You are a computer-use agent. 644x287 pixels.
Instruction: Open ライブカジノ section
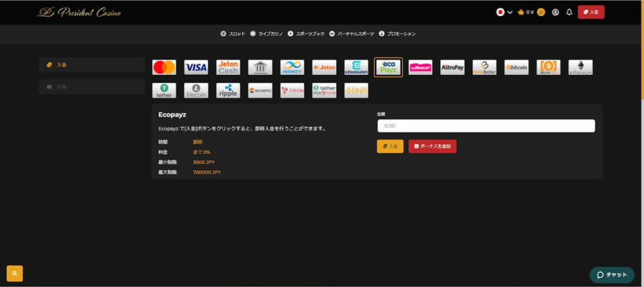[x=266, y=34]
